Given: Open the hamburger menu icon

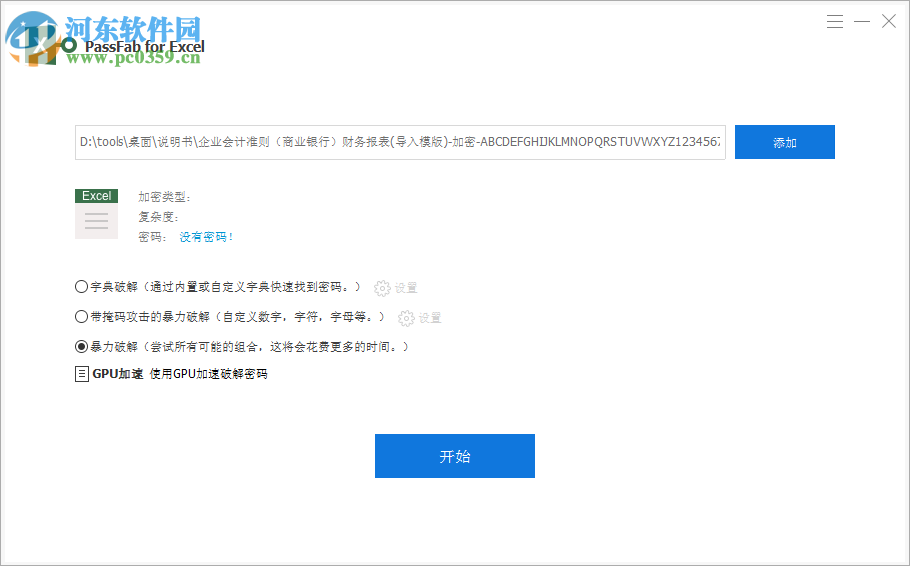Looking at the screenshot, I should click(835, 21).
